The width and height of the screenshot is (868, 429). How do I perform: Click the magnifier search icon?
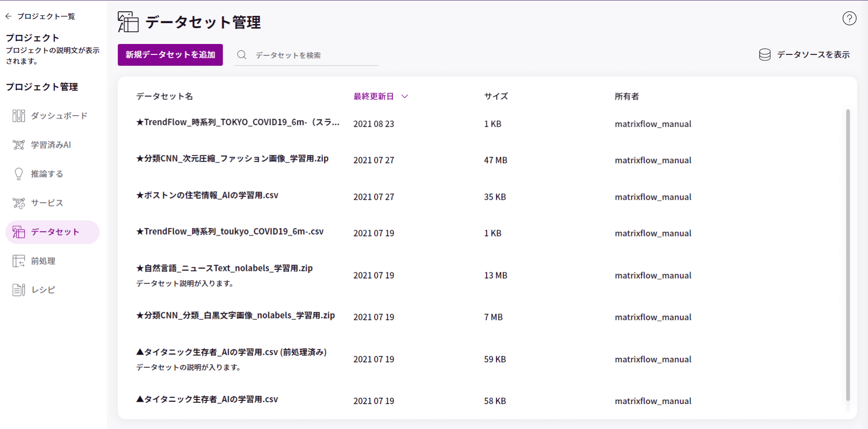point(242,55)
